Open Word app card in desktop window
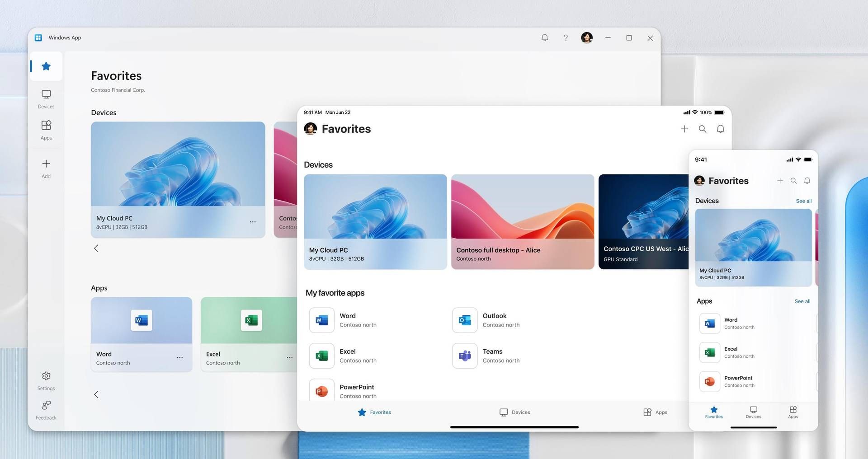This screenshot has width=868, height=459. 142,334
